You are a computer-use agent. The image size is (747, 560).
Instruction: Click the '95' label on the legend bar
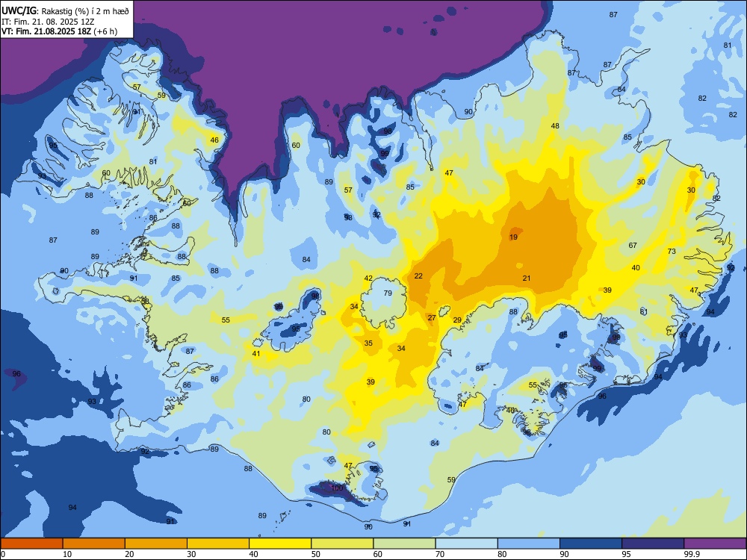pyautogui.click(x=626, y=554)
